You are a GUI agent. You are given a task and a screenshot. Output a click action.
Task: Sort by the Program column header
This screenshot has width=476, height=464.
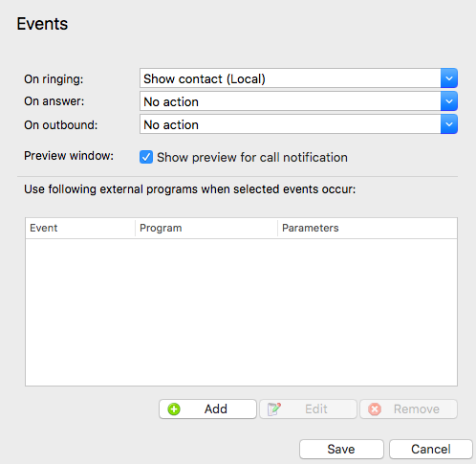pos(206,228)
